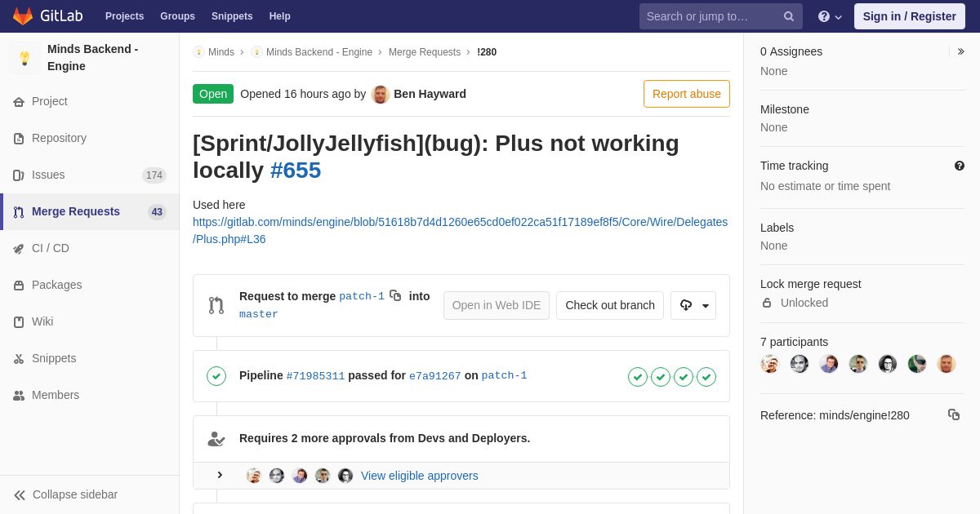
Task: Click the Check out branch button
Action: 610,305
